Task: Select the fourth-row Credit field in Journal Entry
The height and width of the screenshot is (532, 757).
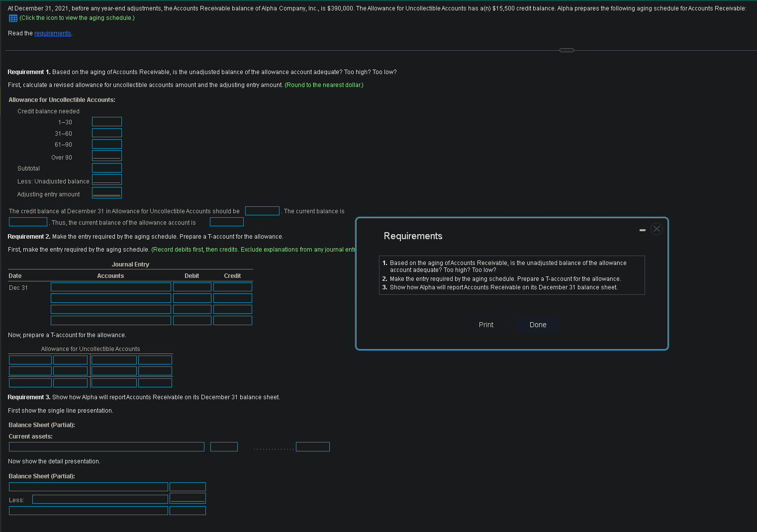Action: pyautogui.click(x=233, y=321)
